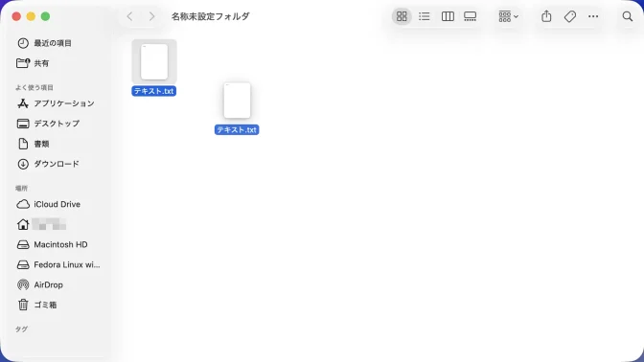644x362 pixels.
Task: Open 最近の項目 in sidebar
Action: click(x=44, y=43)
